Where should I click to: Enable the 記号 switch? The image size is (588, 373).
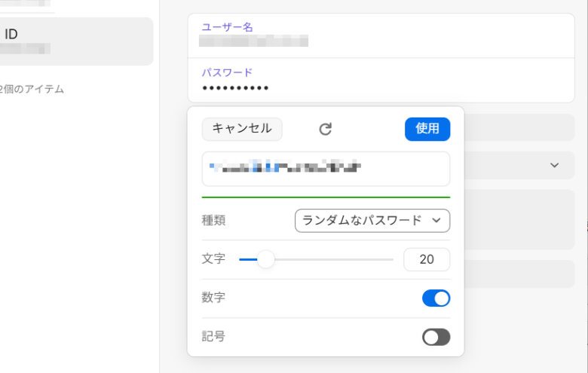(436, 337)
